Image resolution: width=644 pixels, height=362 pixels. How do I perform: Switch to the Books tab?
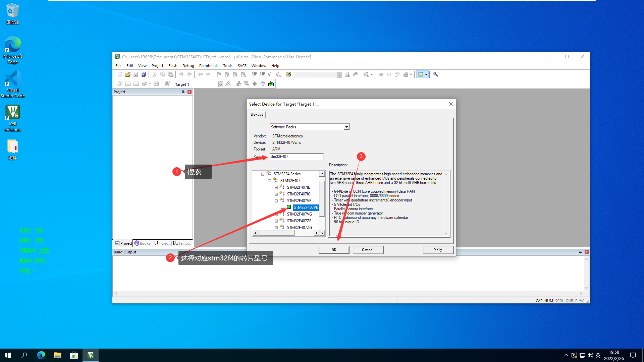[x=142, y=243]
